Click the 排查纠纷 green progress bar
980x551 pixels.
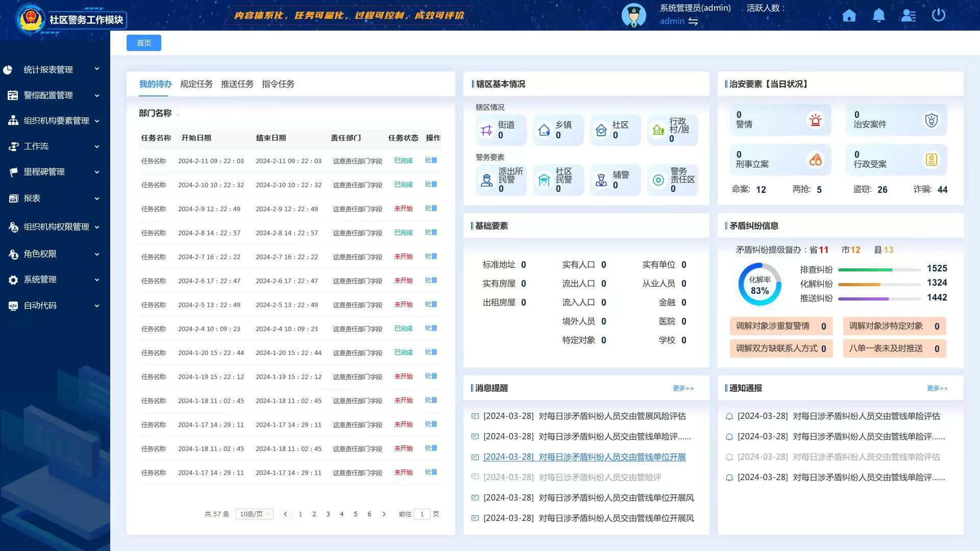tap(865, 269)
